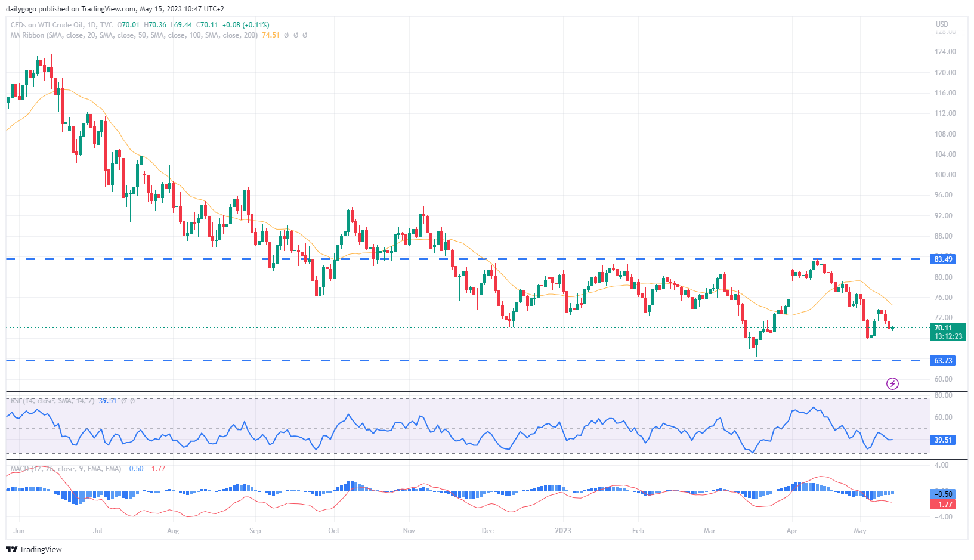Viewport: 974px width, 560px height.
Task: Click the Apr label on time axis
Action: (792, 531)
